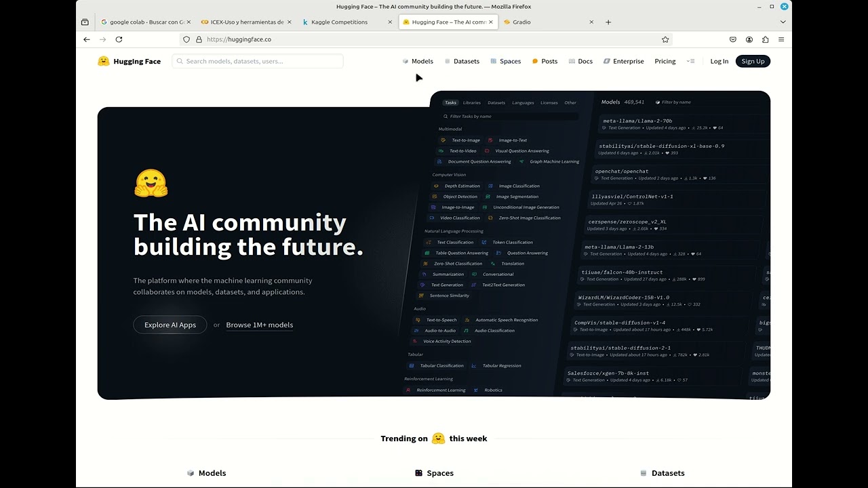The image size is (868, 488).
Task: Reload the page with the refresh icon
Action: coord(119,39)
